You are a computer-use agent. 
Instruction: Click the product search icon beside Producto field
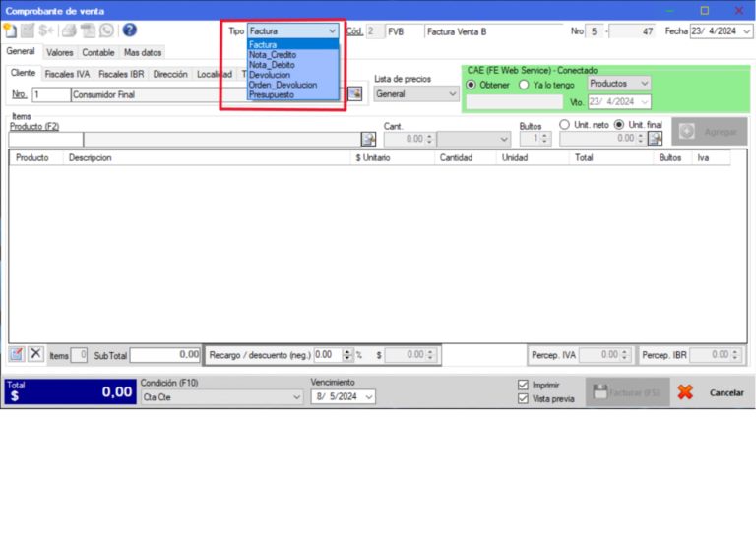368,140
